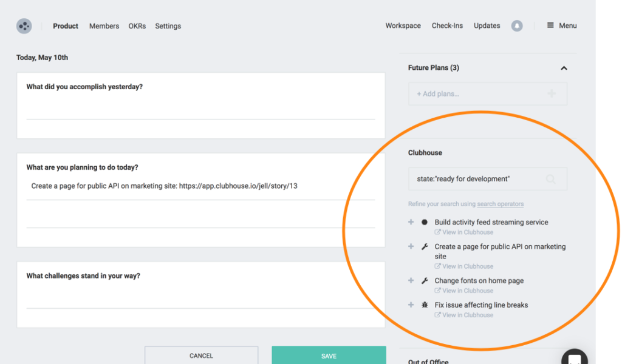
Task: Click the feature circle icon for Build activity feed
Action: click(425, 222)
